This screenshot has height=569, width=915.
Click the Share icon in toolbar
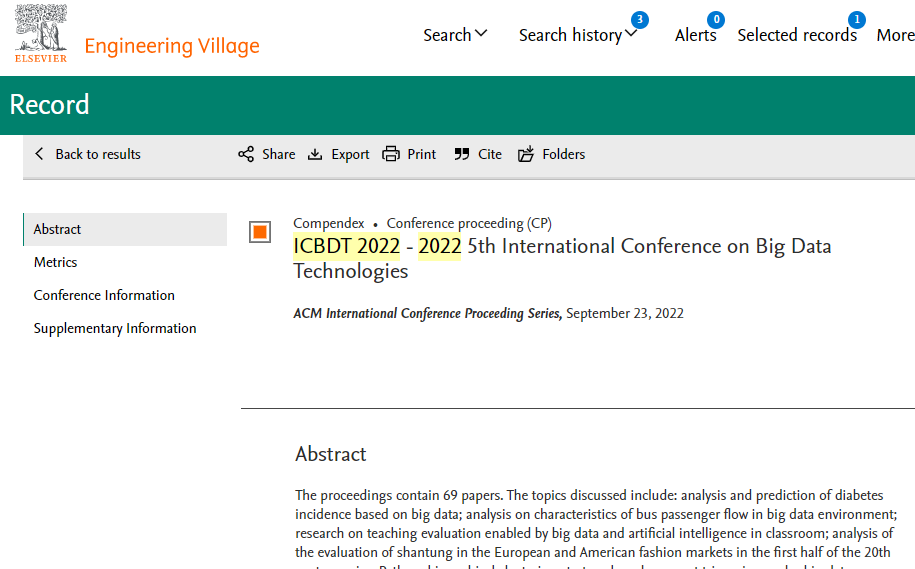coord(246,154)
